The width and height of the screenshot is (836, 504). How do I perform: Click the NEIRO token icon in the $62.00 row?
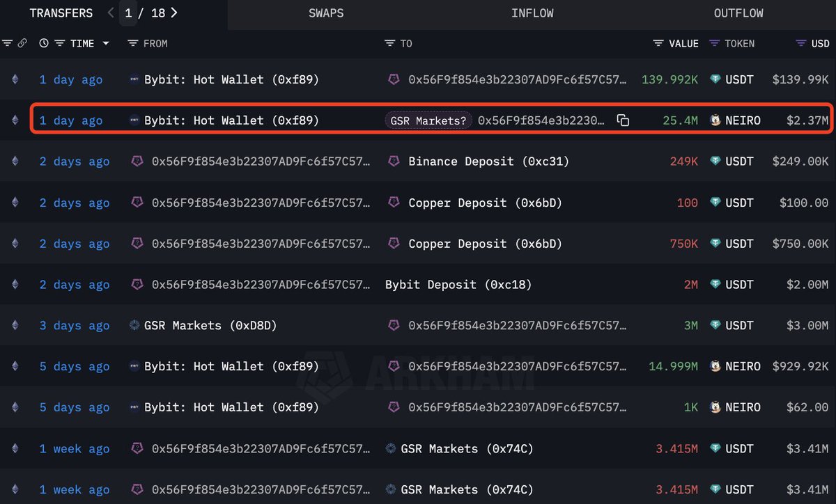pyautogui.click(x=715, y=407)
